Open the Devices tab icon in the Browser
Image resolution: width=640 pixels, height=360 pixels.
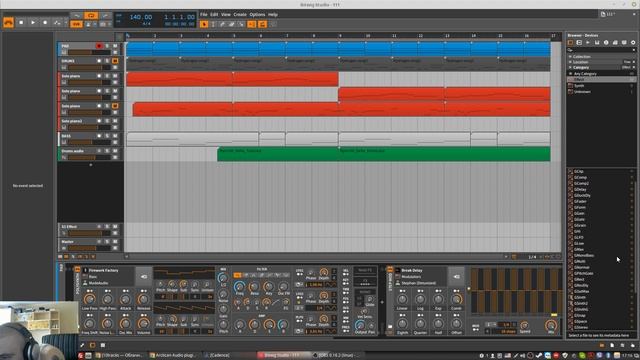point(571,42)
